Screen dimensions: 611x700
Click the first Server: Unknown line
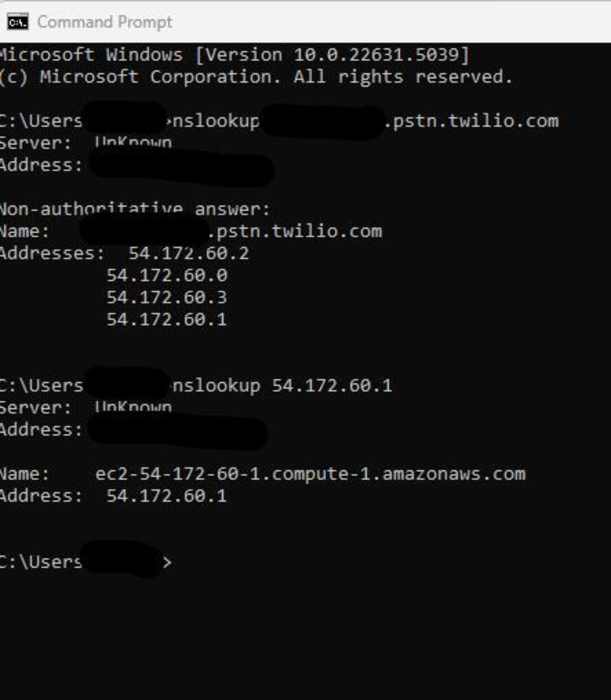pyautogui.click(x=86, y=142)
